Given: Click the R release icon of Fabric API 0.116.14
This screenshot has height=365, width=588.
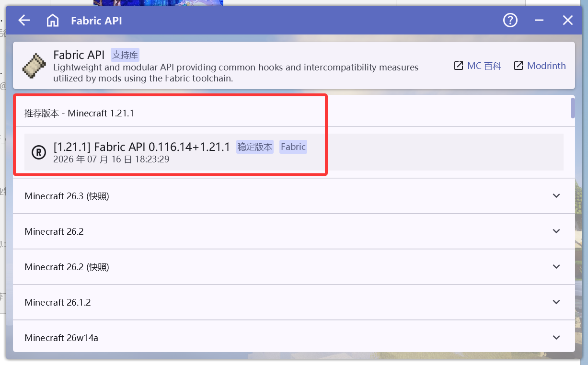Looking at the screenshot, I should (39, 152).
